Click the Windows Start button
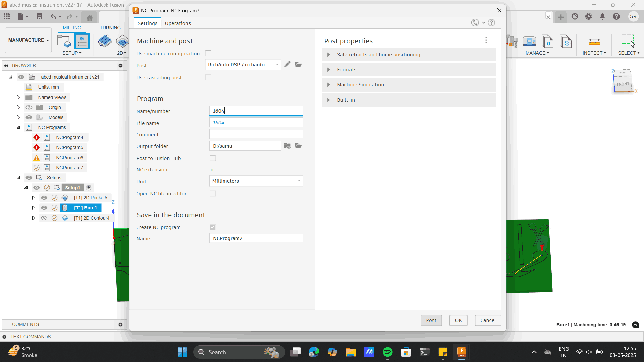 (x=182, y=352)
